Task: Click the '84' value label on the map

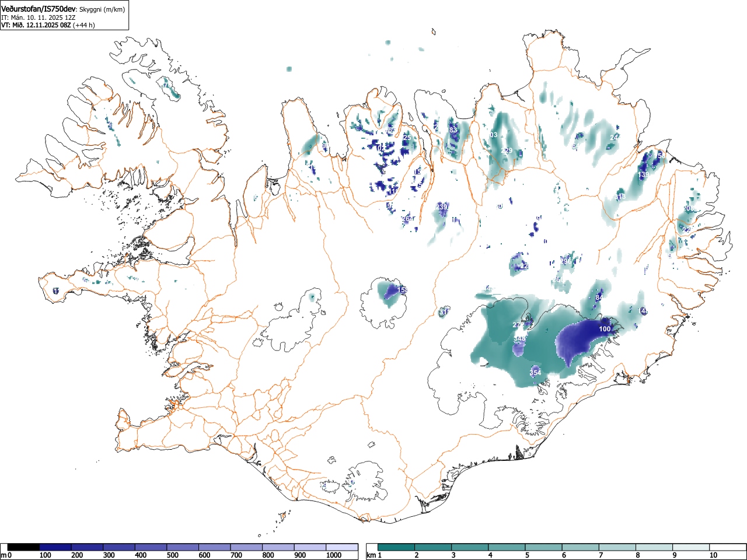Action: pyautogui.click(x=599, y=298)
